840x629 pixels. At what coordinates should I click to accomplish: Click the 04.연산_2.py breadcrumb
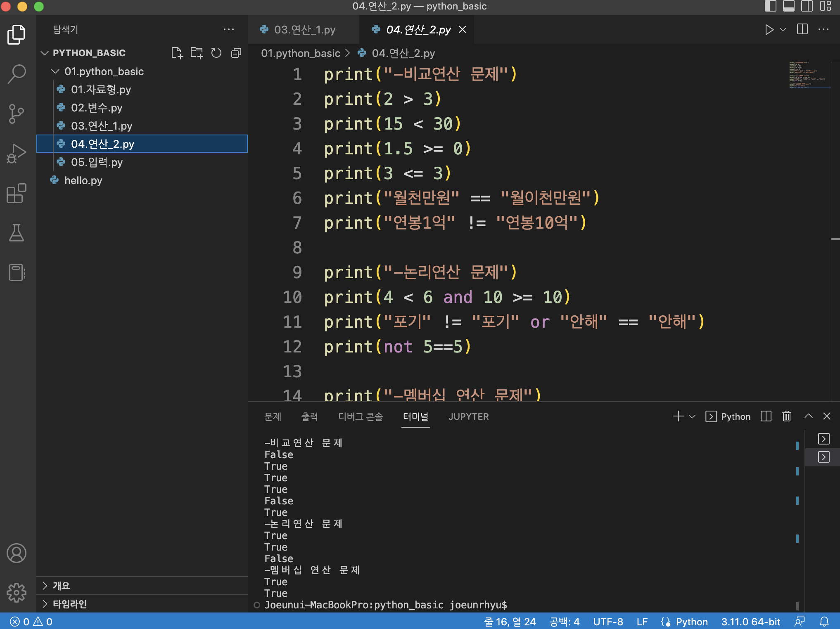[403, 53]
